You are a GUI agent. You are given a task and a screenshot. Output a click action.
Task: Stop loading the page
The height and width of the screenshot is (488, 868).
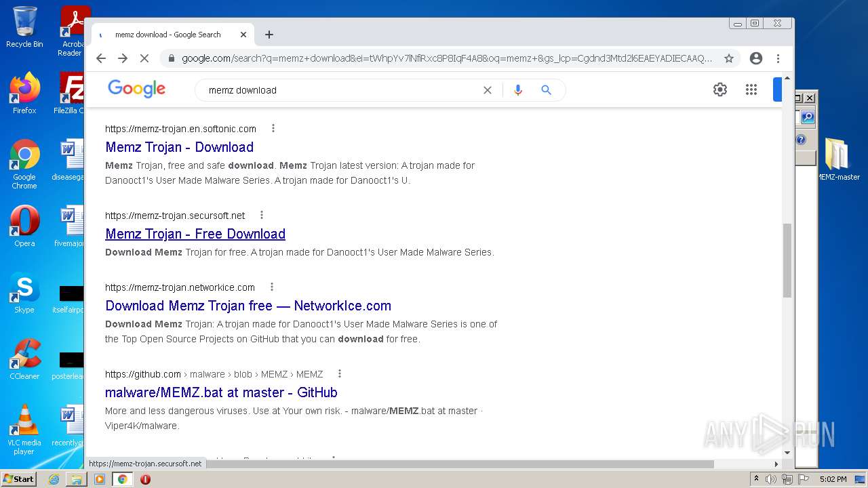(144, 58)
